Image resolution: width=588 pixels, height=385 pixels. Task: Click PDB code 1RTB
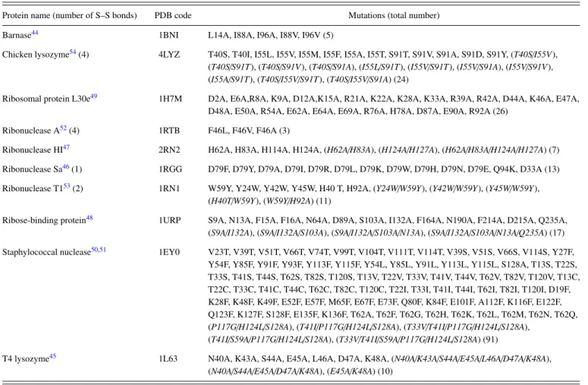(x=169, y=131)
